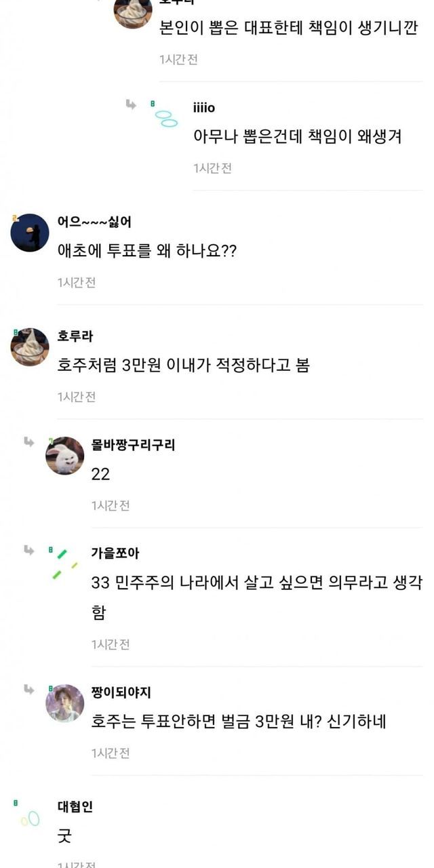Click the username 가을쪼아
Viewport: 434px width, 868px height.
pyautogui.click(x=115, y=553)
